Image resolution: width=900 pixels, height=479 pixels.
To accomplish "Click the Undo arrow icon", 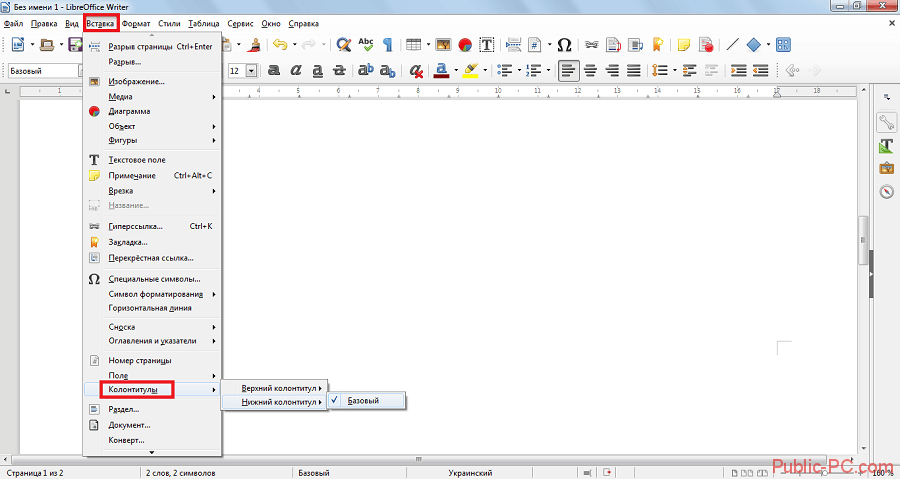I will 279,45.
